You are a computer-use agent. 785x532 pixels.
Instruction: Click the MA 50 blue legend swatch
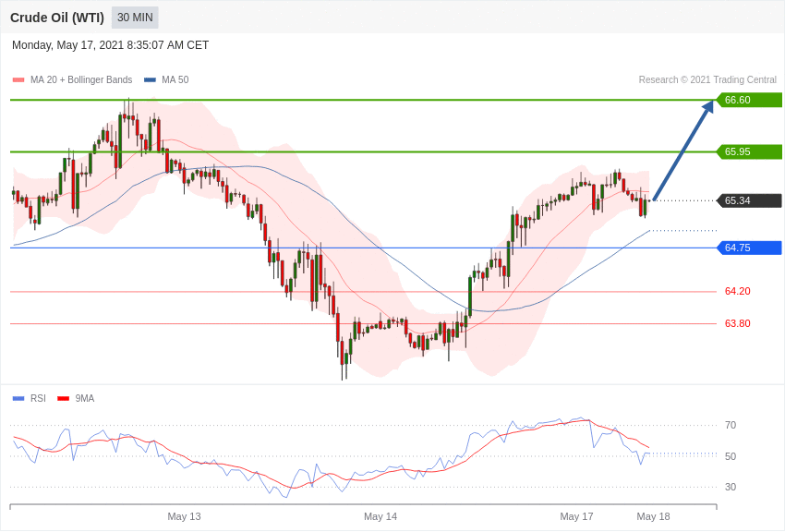tap(150, 79)
